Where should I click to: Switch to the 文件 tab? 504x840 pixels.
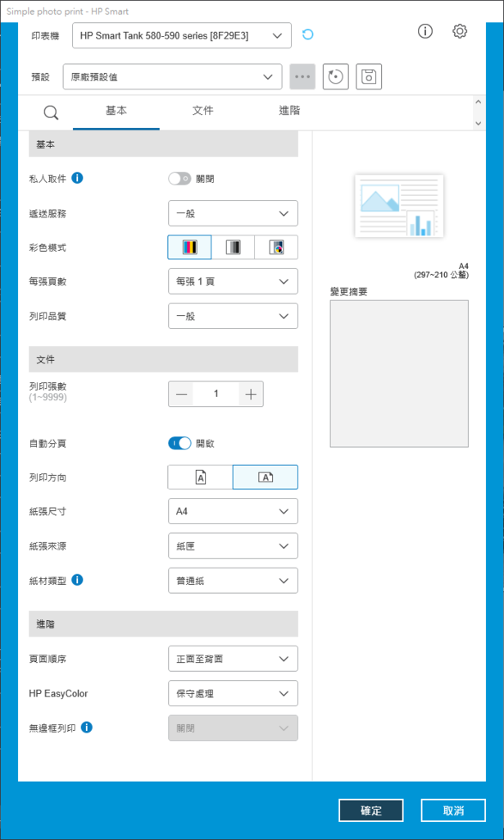point(202,112)
